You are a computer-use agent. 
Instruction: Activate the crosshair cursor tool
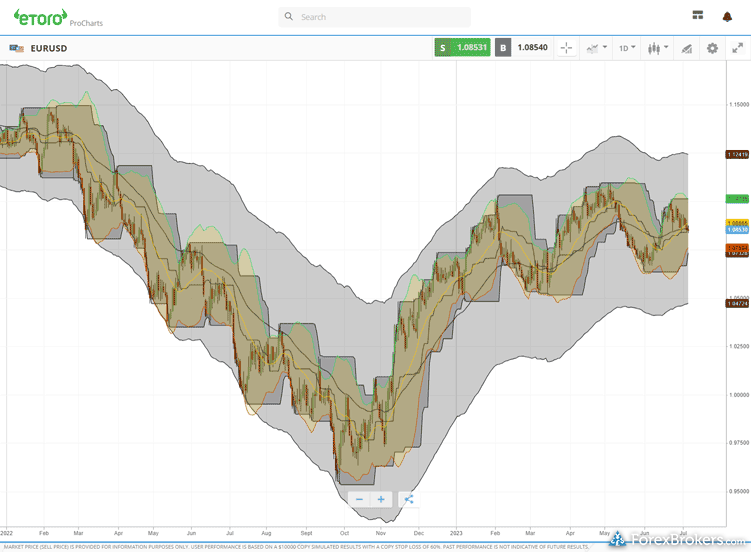pyautogui.click(x=566, y=47)
